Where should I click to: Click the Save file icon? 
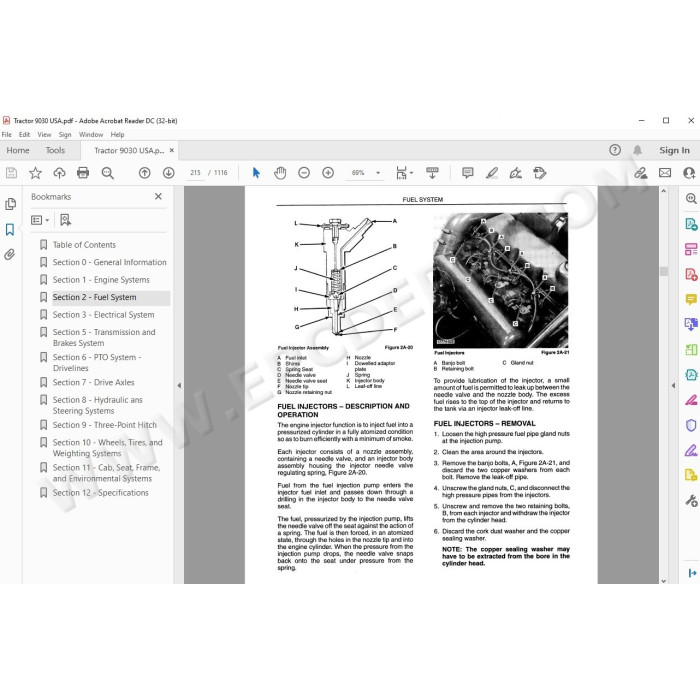(x=11, y=173)
